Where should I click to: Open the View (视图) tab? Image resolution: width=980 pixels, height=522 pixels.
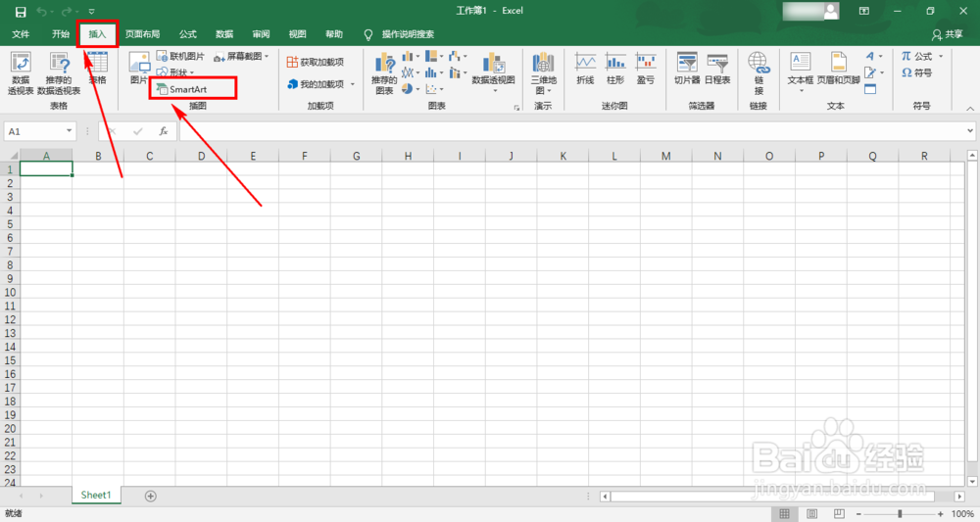coord(298,34)
